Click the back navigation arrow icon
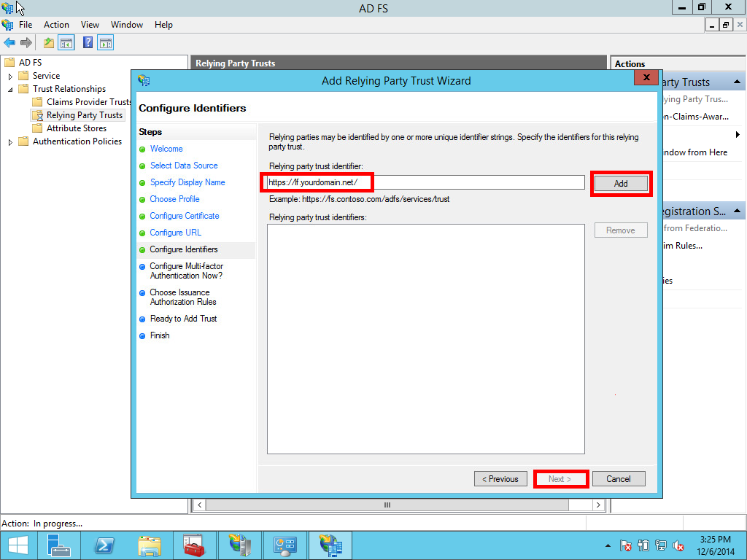Screen dimensions: 747x560 (9, 42)
